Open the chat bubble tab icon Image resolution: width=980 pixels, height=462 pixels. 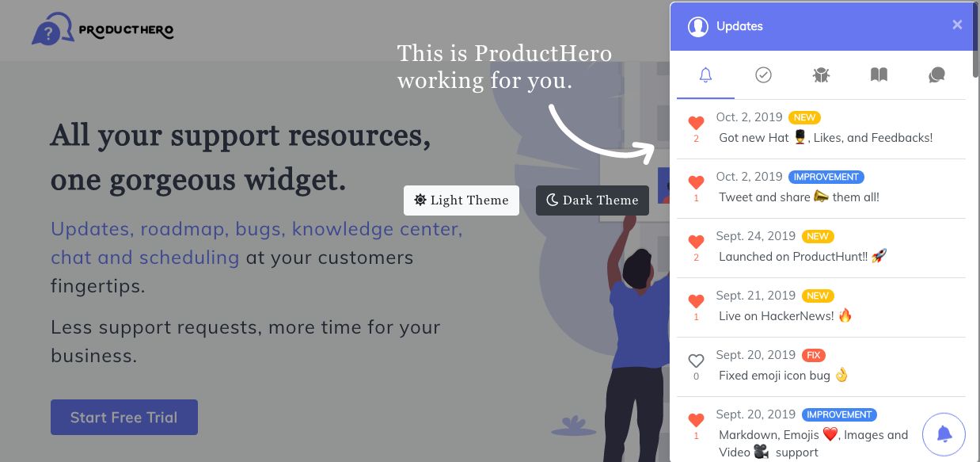click(936, 75)
